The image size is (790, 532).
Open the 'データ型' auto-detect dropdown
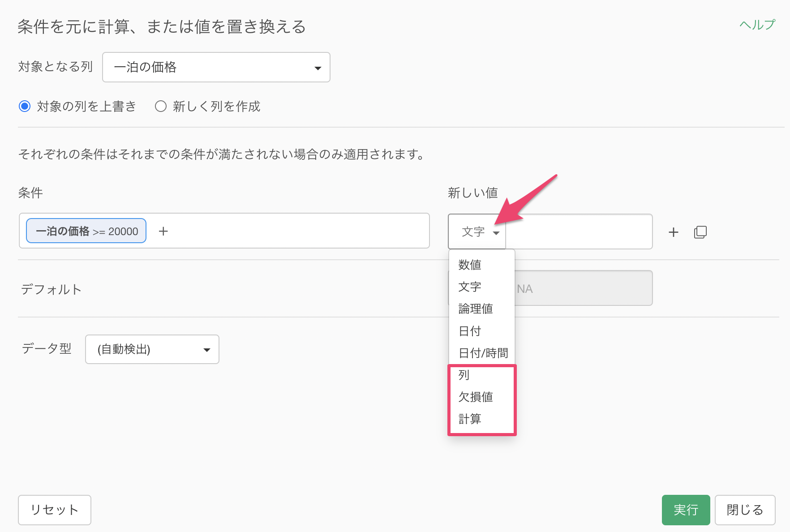pyautogui.click(x=152, y=349)
